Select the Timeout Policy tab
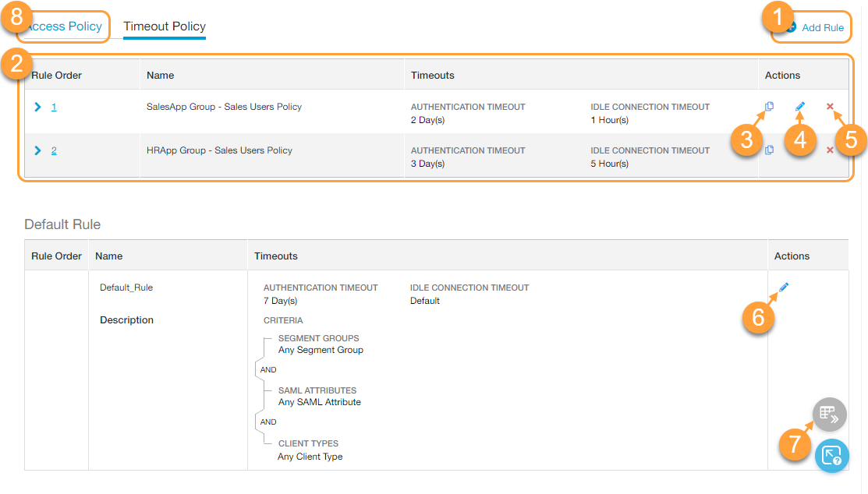This screenshot has height=494, width=868. (165, 26)
